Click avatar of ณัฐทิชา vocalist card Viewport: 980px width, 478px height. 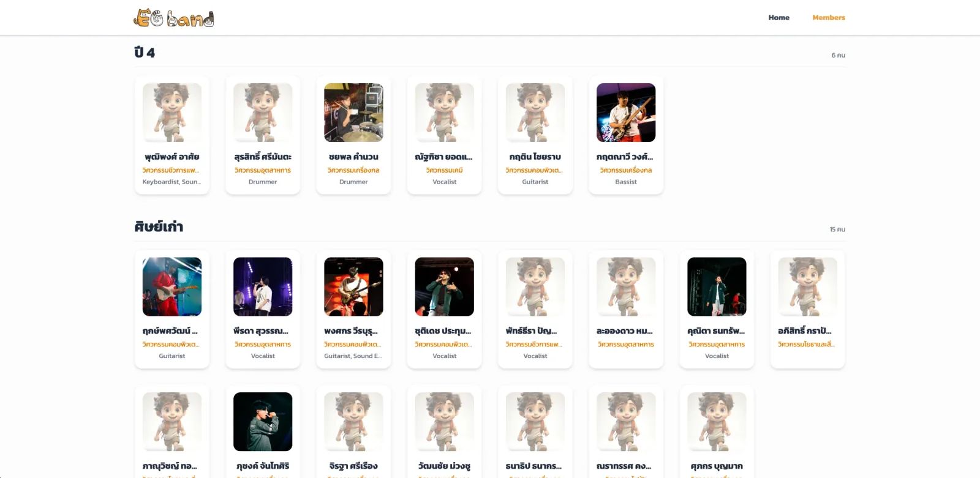(444, 113)
